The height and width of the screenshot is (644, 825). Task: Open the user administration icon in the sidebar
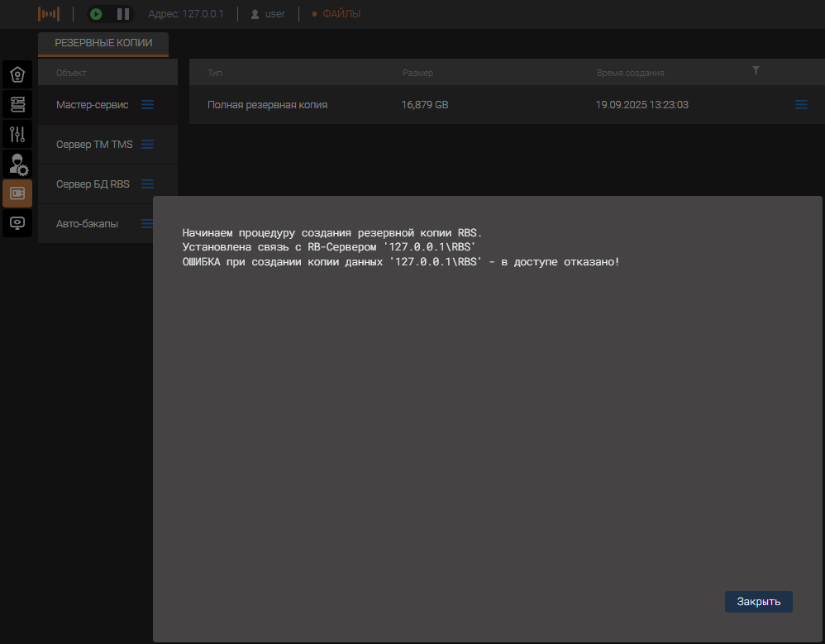(17, 164)
